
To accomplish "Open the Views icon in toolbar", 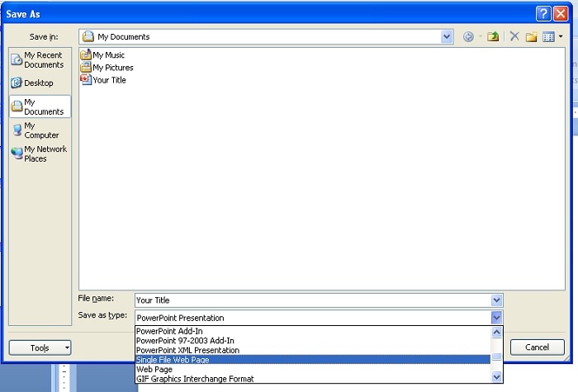I will tap(548, 37).
